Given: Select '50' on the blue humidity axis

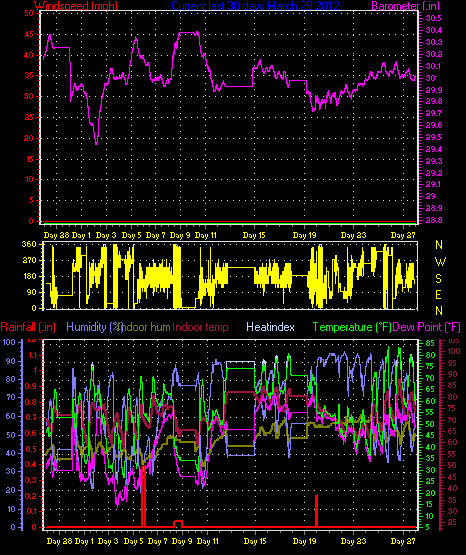Looking at the screenshot, I should (11, 435).
